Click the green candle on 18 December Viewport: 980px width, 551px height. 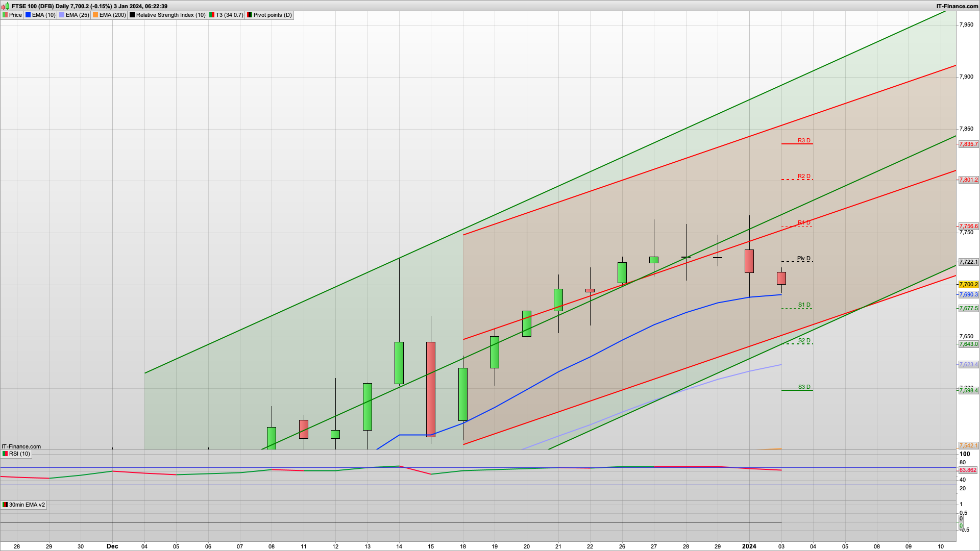[x=463, y=394]
